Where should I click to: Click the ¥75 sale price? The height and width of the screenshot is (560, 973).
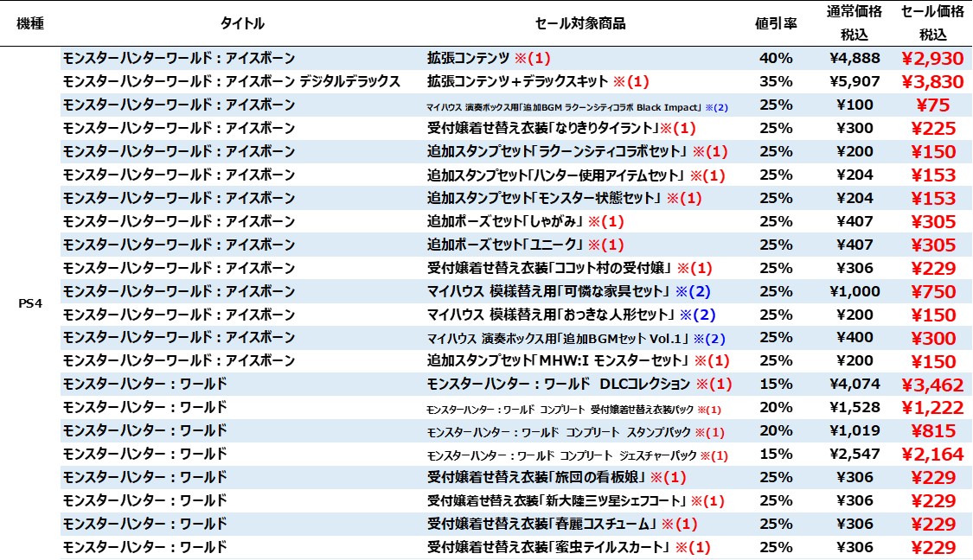(932, 105)
